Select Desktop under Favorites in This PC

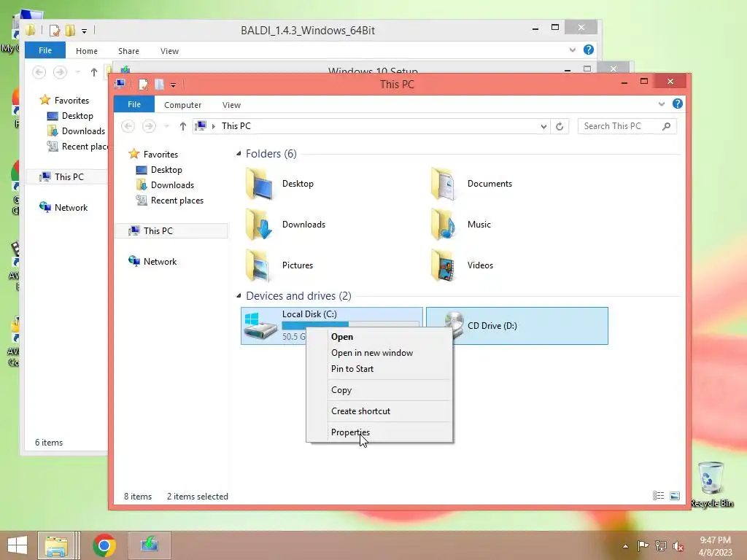tap(166, 169)
